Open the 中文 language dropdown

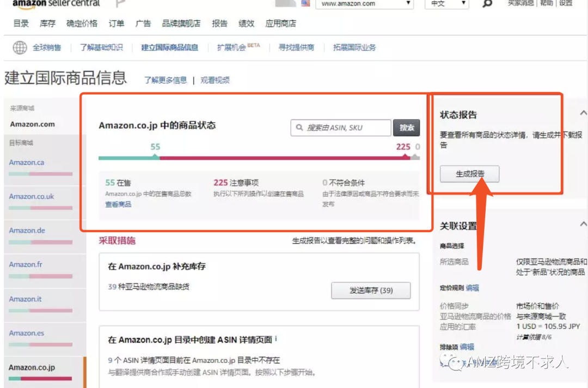pos(446,4)
